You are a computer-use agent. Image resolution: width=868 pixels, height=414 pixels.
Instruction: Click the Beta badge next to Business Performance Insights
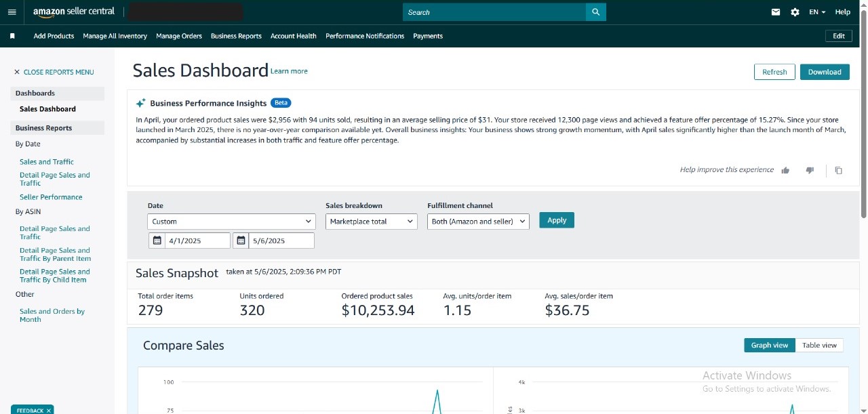point(281,103)
